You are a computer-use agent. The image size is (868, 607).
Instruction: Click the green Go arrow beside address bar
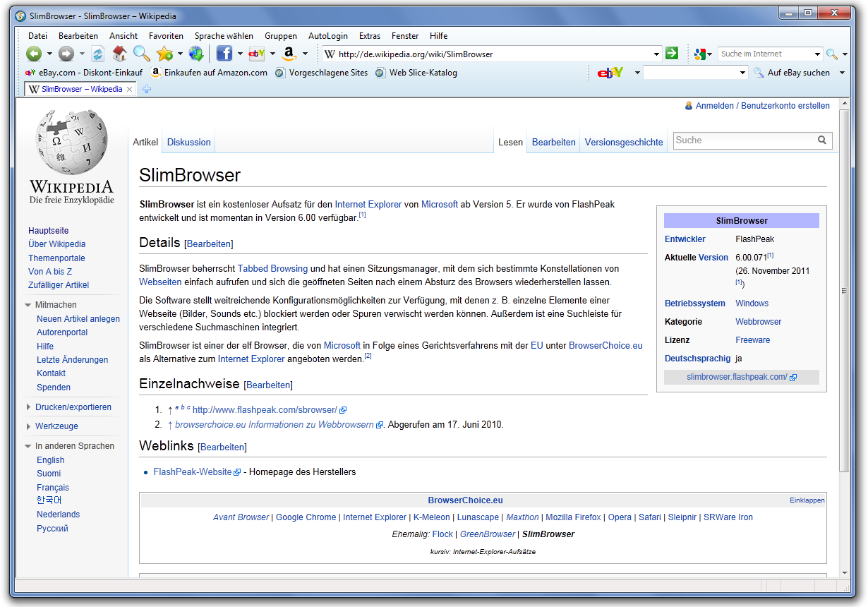click(x=672, y=54)
